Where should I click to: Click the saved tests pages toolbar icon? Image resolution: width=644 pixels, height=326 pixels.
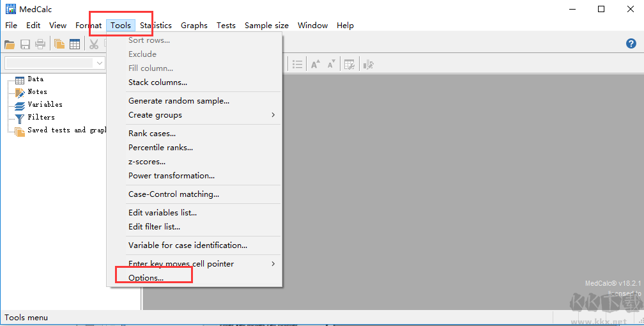pos(59,44)
